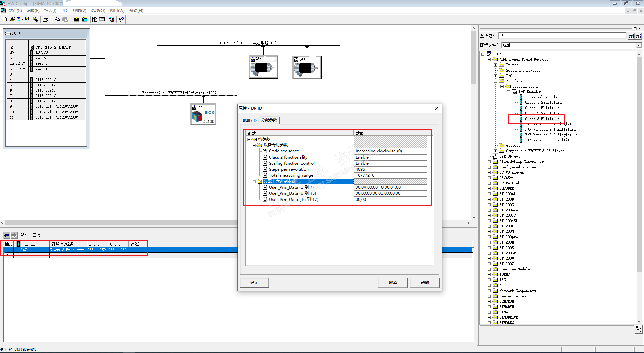644x353 pixels.
Task: Select the SICK DL100 device (44)
Action: (x=203, y=114)
